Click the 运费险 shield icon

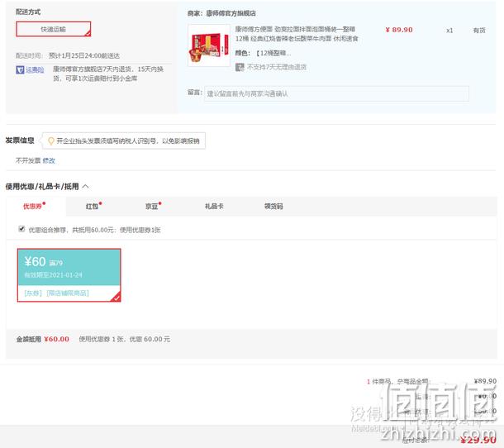20,69
